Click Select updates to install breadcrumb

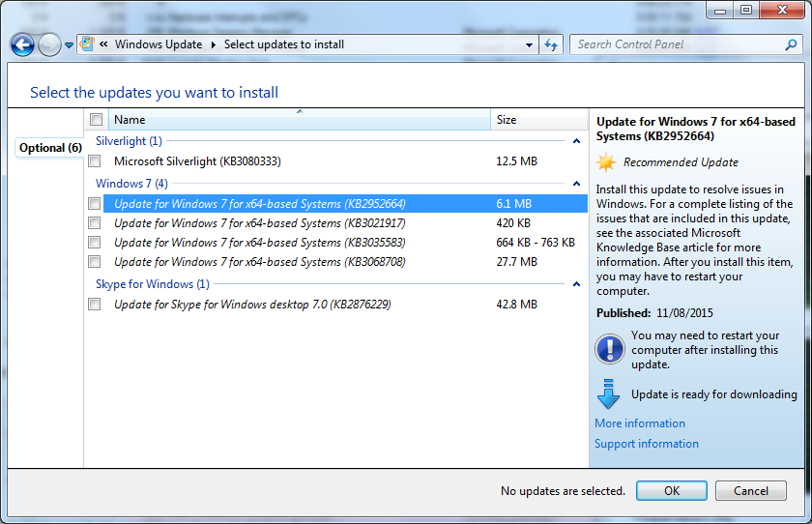pos(284,44)
